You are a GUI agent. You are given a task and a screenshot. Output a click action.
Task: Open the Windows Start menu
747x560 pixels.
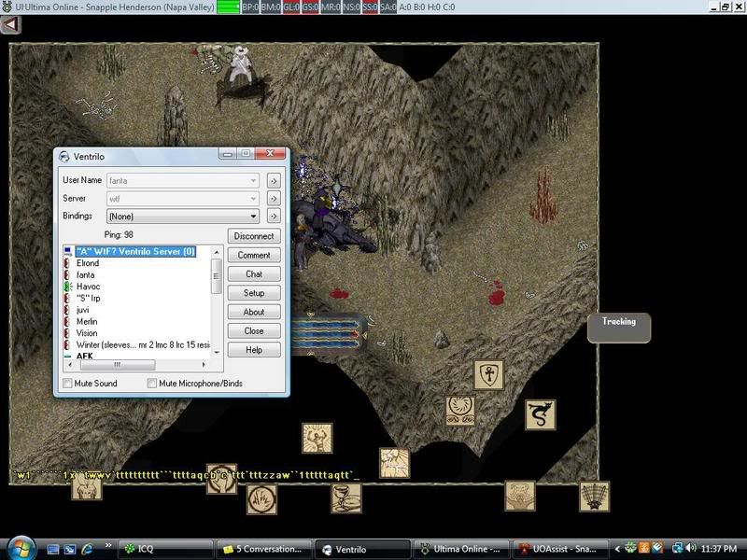pos(20,549)
